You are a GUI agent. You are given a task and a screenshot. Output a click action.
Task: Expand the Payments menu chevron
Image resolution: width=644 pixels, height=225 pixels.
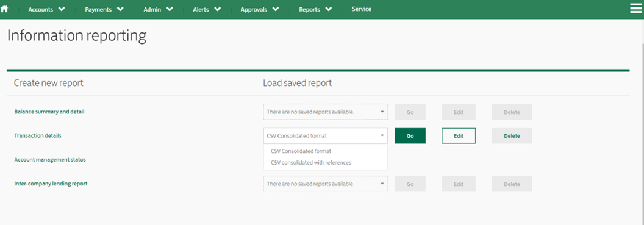click(120, 9)
